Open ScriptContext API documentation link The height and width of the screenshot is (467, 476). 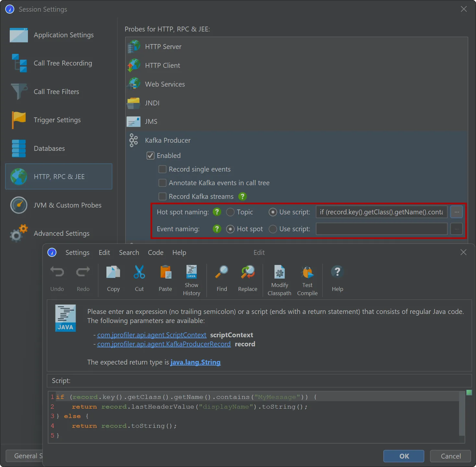[x=152, y=335]
